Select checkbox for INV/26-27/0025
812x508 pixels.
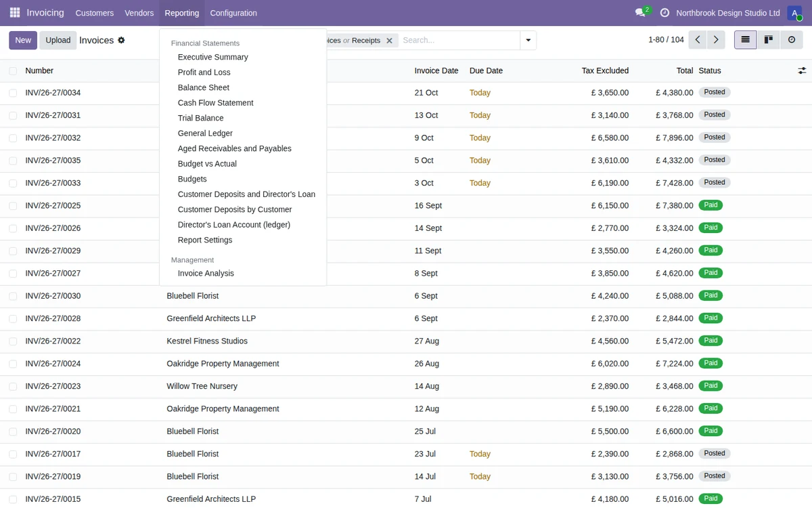13,206
